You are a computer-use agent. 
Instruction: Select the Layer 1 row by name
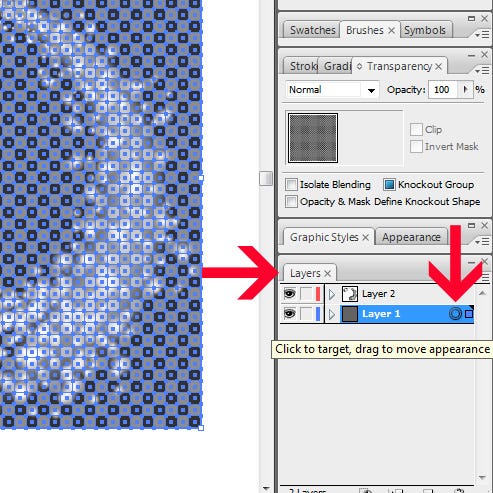[381, 314]
